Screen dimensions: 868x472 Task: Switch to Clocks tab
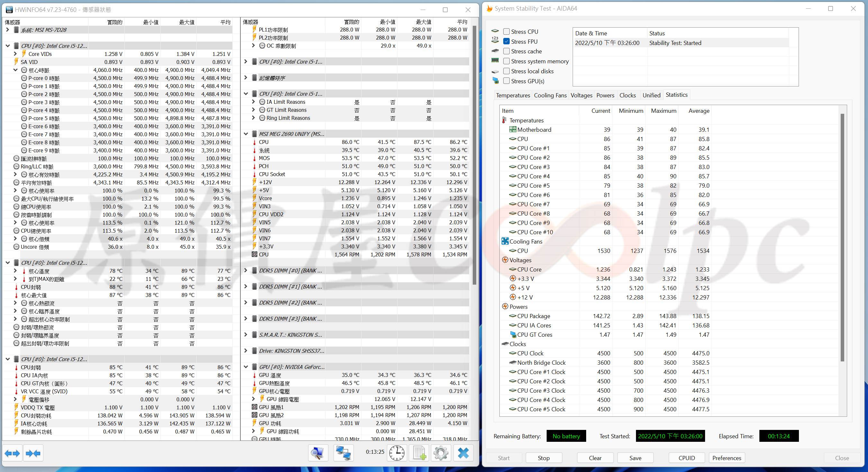[627, 95]
